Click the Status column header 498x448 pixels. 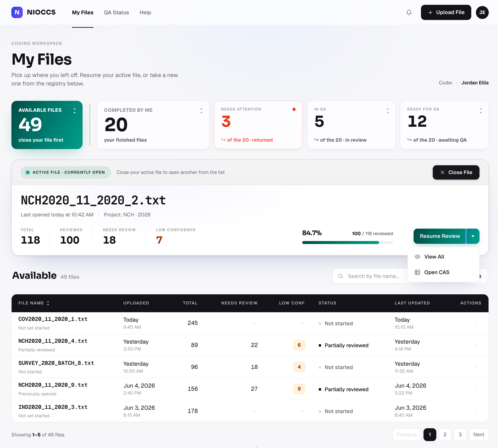(327, 303)
